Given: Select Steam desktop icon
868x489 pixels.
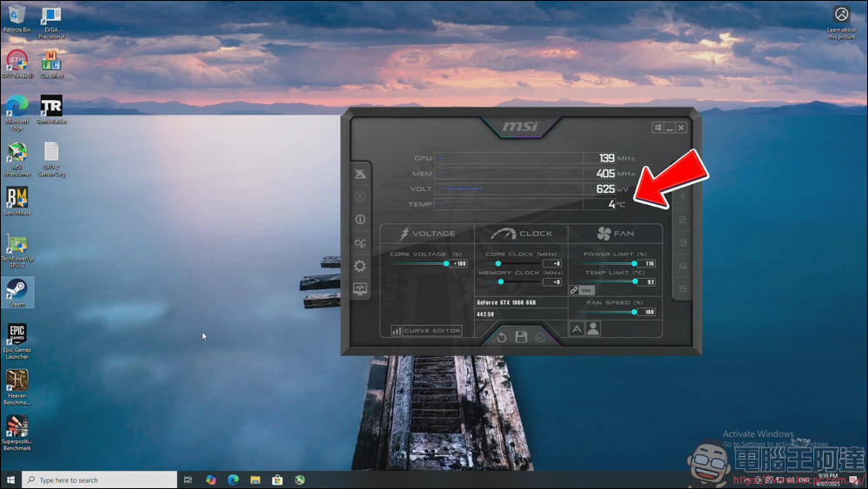Looking at the screenshot, I should pos(17,293).
